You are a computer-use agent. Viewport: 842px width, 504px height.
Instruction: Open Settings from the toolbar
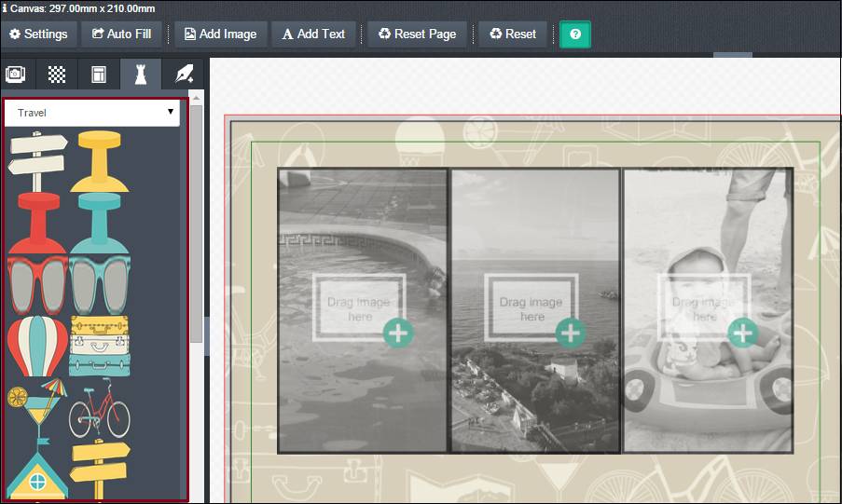click(x=38, y=34)
